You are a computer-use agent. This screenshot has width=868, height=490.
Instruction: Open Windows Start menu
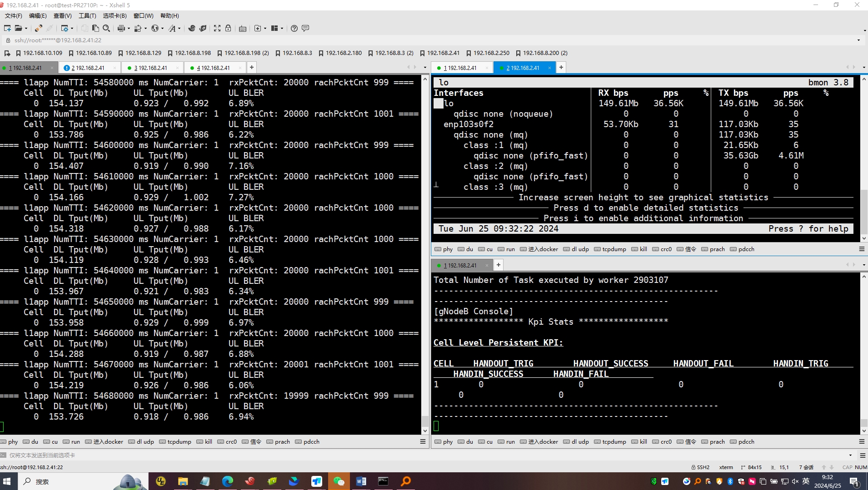(7, 481)
